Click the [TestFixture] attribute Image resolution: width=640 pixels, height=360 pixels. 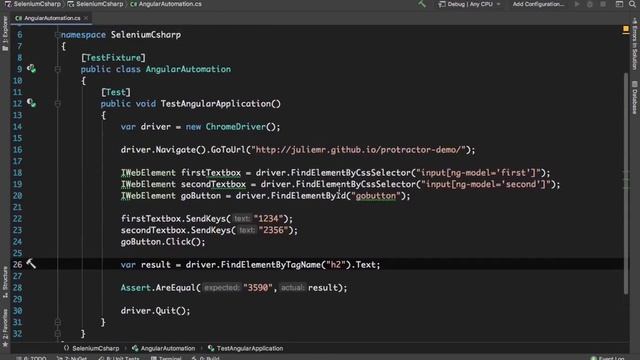coord(113,58)
